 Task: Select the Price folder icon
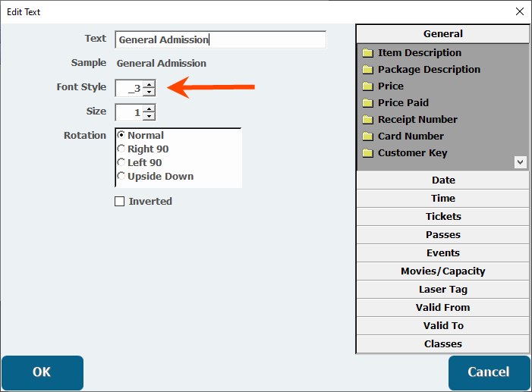click(368, 86)
